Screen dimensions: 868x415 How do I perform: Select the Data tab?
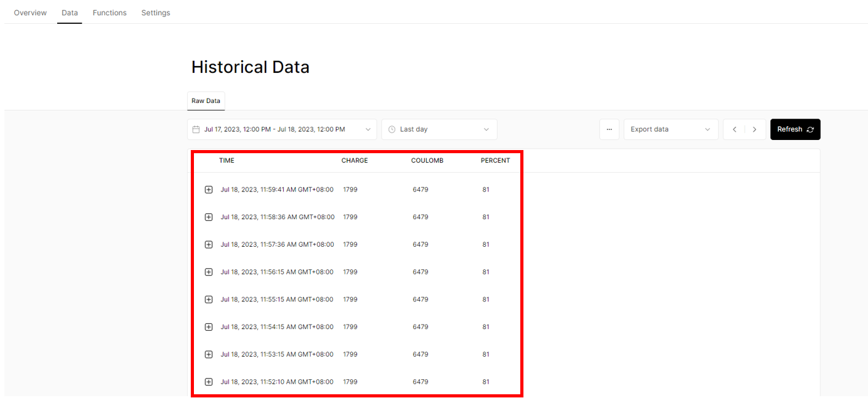click(70, 13)
